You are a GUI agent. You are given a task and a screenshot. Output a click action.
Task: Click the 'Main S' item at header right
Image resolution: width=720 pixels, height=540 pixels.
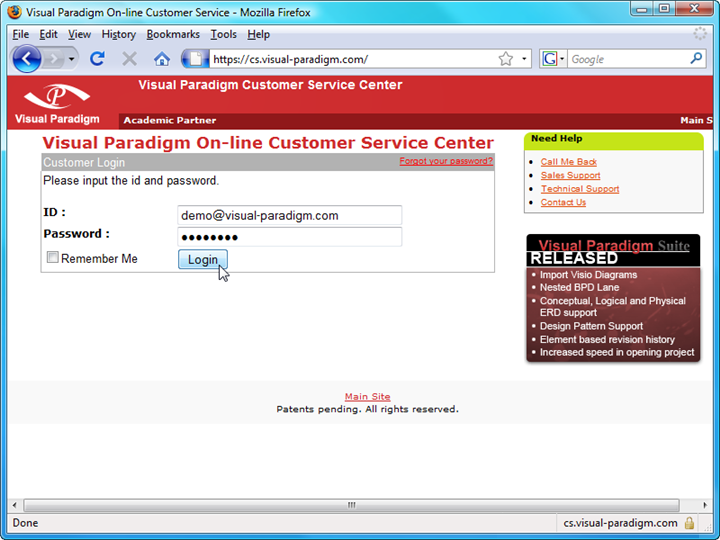[696, 120]
